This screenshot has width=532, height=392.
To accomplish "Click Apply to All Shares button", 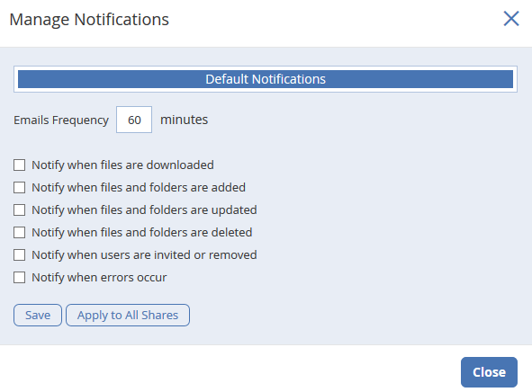I will [128, 315].
